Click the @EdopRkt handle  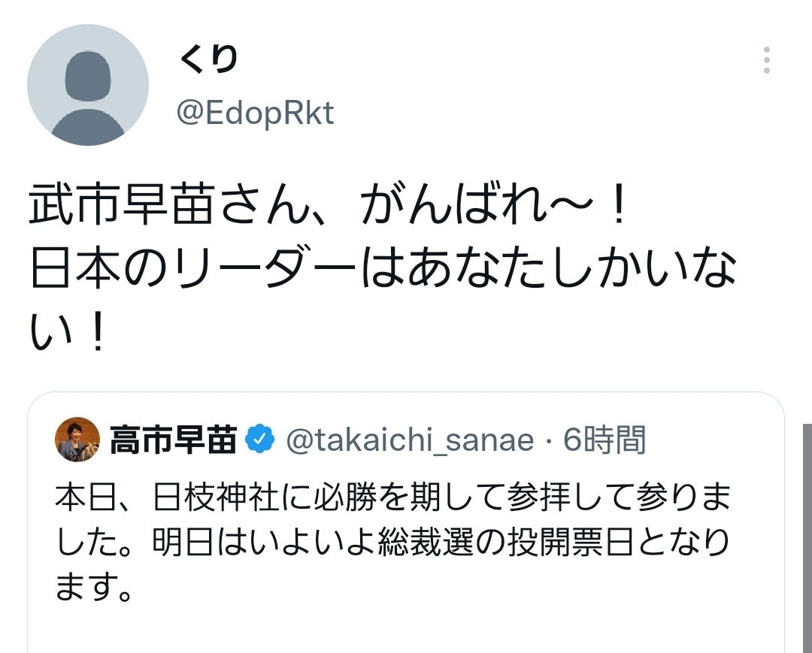(255, 113)
